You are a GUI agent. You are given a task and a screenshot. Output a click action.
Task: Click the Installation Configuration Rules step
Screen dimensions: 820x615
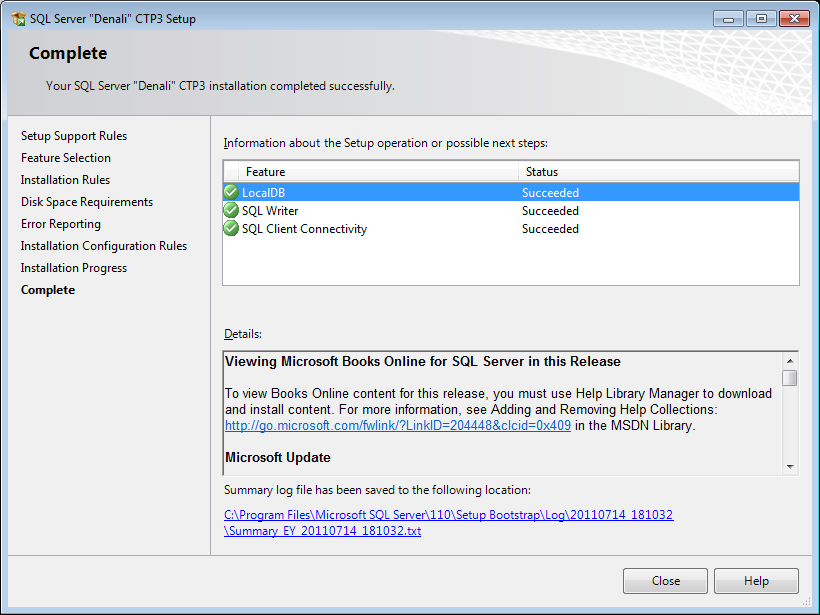pyautogui.click(x=104, y=246)
